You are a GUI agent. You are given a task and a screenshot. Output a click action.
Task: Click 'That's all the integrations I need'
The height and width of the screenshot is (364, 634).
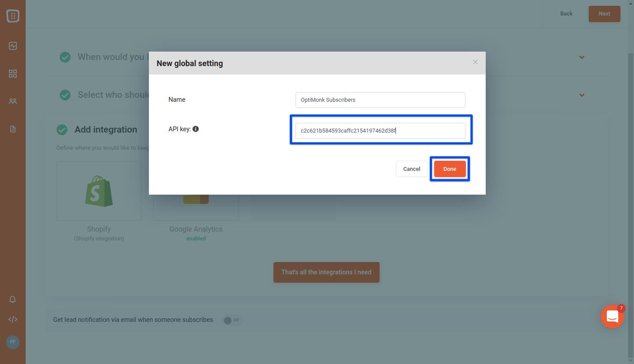coord(326,272)
